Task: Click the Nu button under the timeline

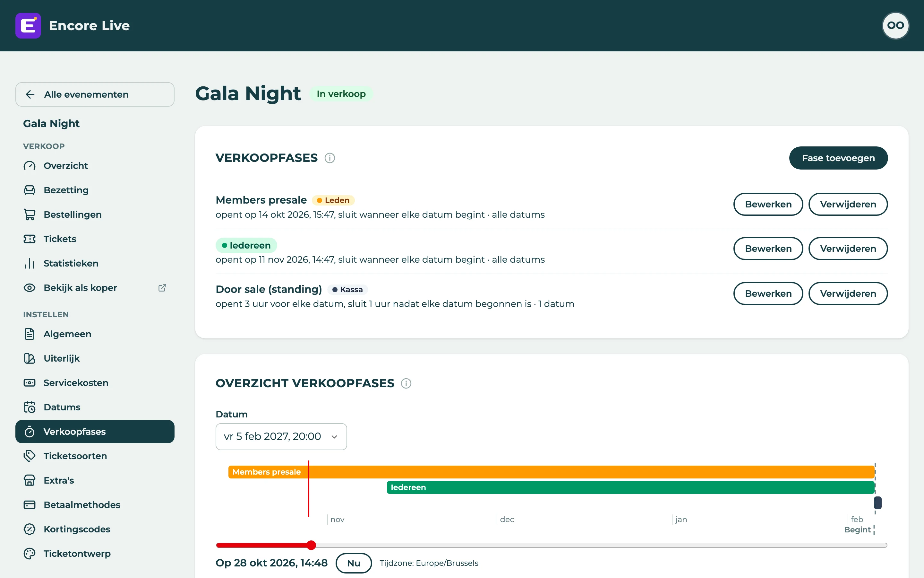Action: [354, 563]
